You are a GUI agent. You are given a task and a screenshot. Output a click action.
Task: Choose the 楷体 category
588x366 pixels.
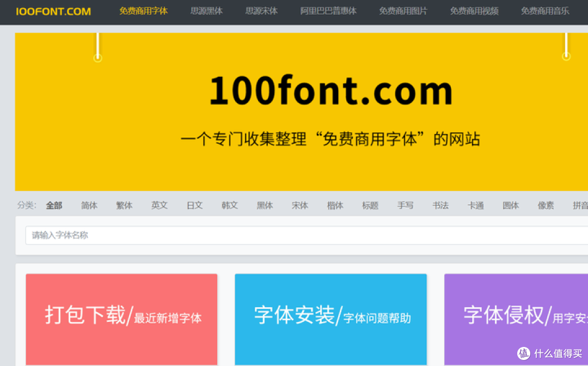point(335,205)
